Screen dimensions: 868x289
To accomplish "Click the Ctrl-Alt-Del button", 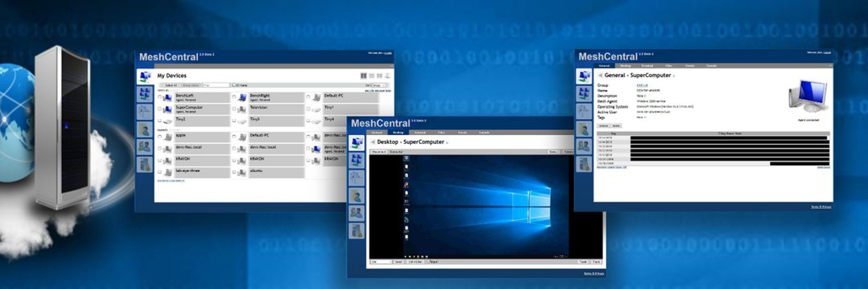I will click(x=416, y=262).
